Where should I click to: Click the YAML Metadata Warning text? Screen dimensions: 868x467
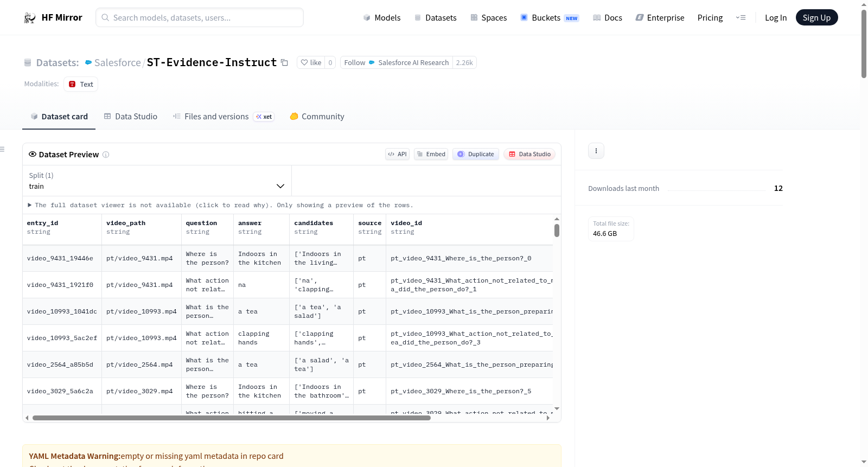(x=156, y=456)
